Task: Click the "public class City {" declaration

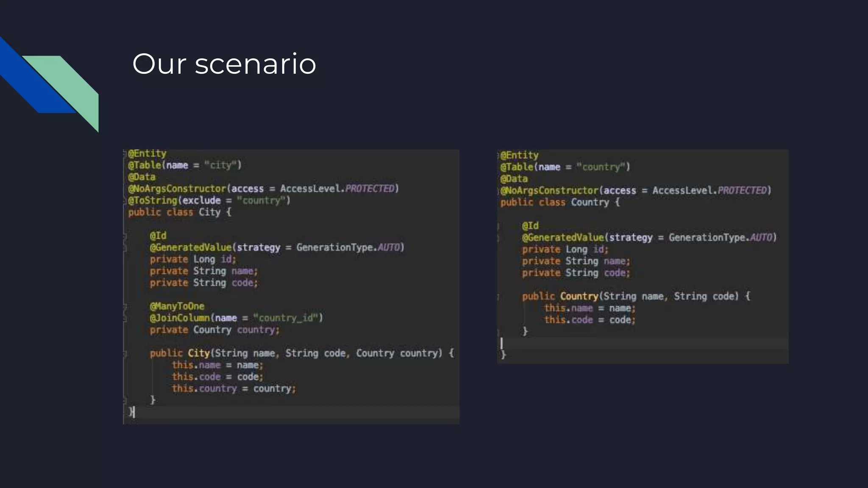Action: pos(180,212)
